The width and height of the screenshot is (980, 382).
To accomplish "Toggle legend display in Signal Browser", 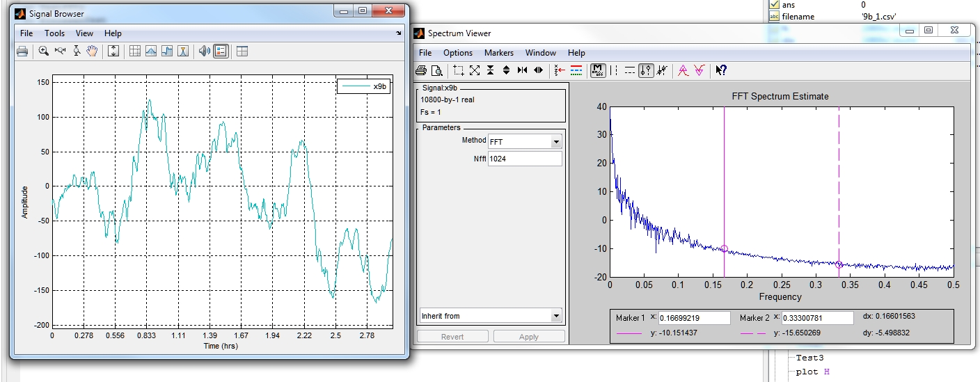I will coord(221,51).
